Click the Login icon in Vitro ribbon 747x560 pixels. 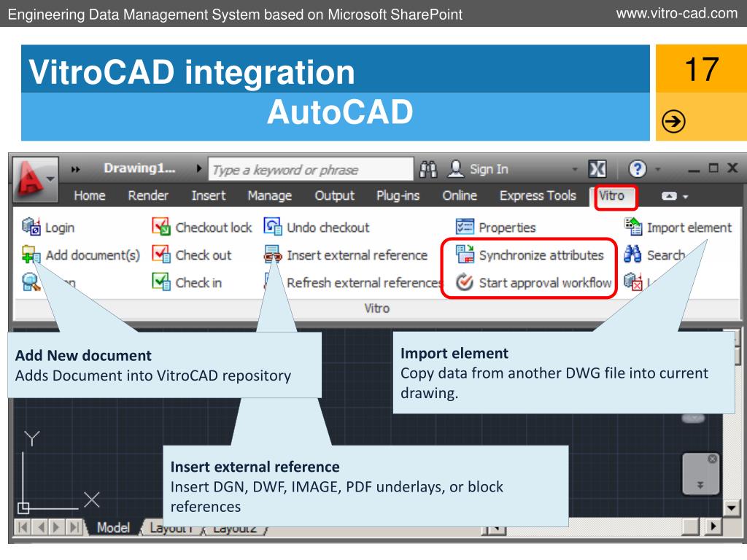pos(31,227)
